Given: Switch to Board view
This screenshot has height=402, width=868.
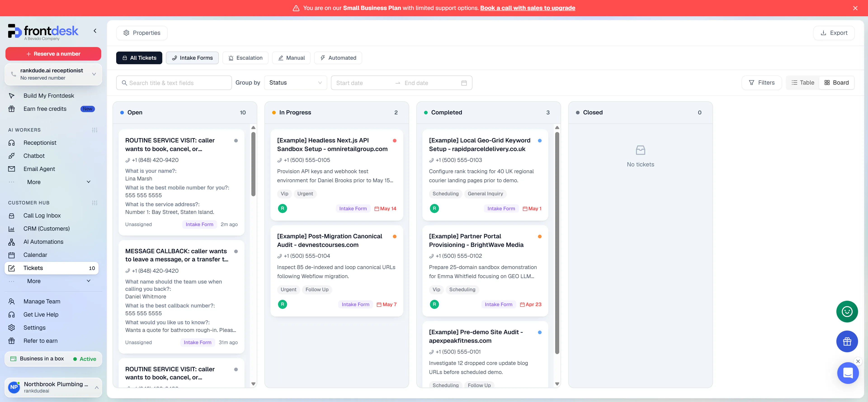Looking at the screenshot, I should tap(836, 83).
